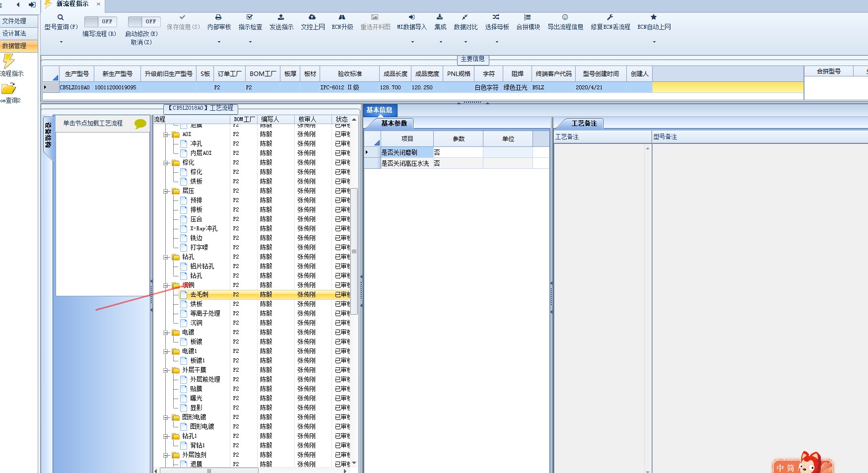Image resolution: width=868 pixels, height=473 pixels.
Task: Click 合拼型号 column header
Action: pyautogui.click(x=829, y=71)
